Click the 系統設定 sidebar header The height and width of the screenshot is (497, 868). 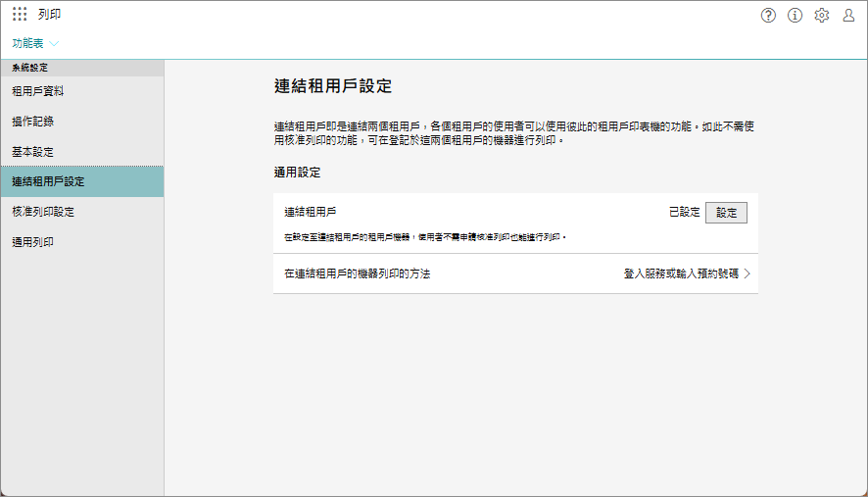coord(29,68)
